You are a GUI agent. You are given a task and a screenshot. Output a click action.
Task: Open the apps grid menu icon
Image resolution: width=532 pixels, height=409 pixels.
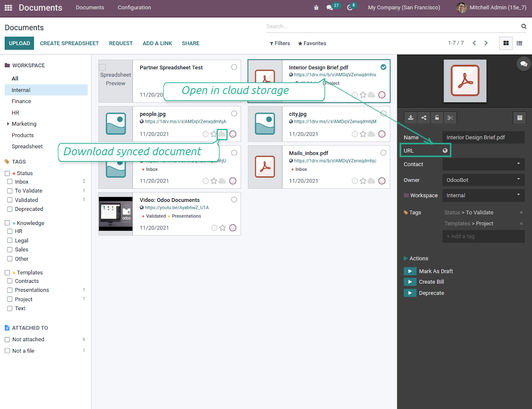tap(8, 8)
